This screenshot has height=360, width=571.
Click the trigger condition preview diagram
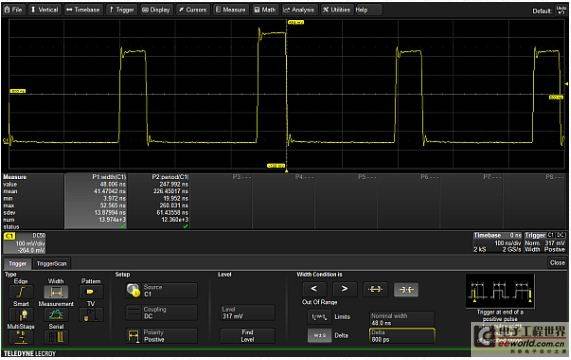click(500, 291)
